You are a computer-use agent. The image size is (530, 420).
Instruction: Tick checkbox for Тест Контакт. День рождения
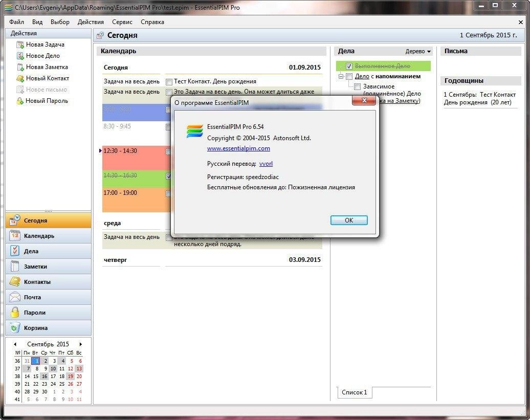point(169,82)
